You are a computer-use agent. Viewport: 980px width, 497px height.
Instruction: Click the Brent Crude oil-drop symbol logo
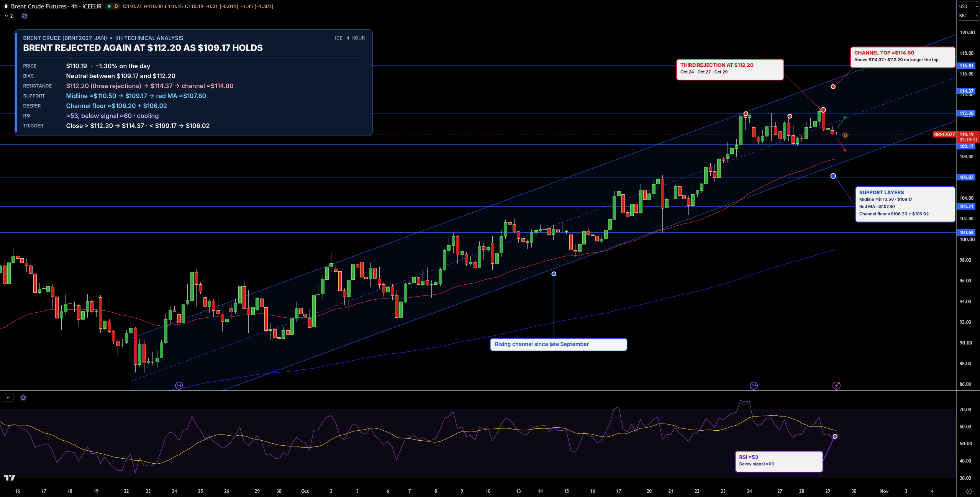coord(5,6)
